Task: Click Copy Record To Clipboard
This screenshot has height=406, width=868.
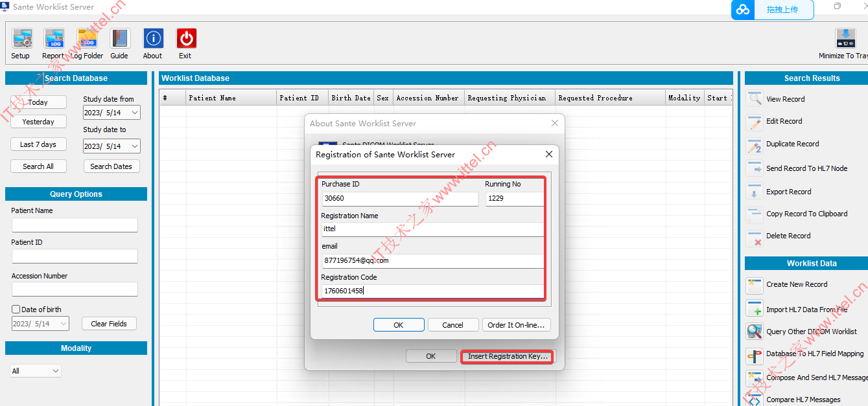Action: click(x=806, y=214)
